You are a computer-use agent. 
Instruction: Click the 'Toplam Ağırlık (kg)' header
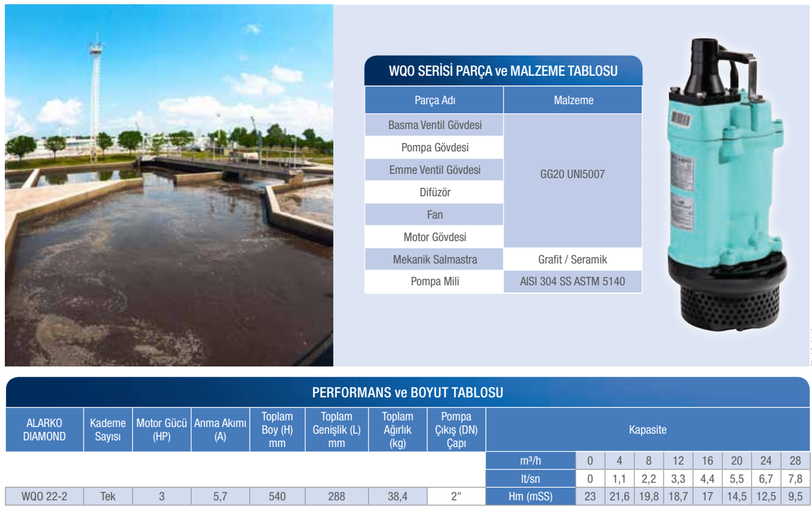[398, 429]
